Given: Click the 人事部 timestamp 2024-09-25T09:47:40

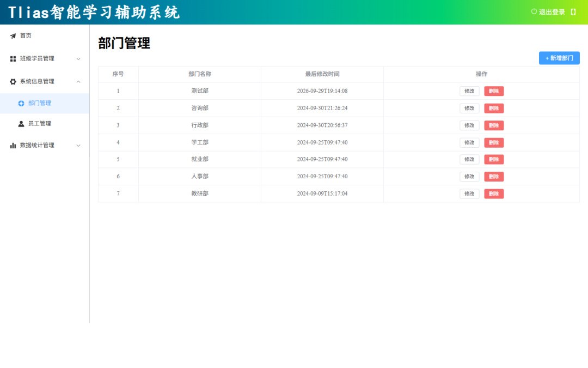Looking at the screenshot, I should 322,177.
